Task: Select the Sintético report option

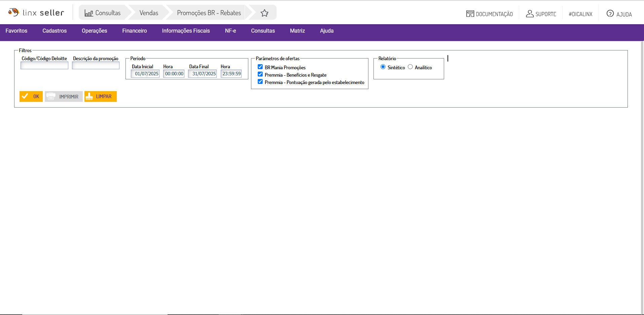Action: 383,67
